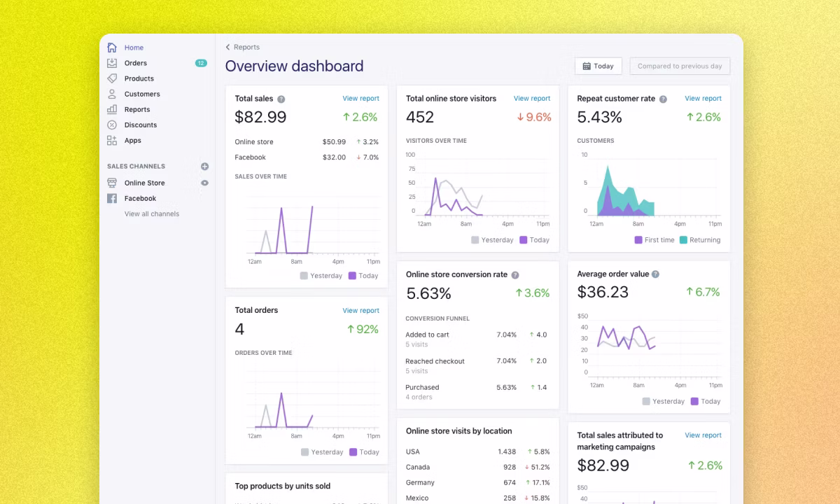Add a sales channel with plus icon
This screenshot has width=840, height=504.
(x=204, y=167)
